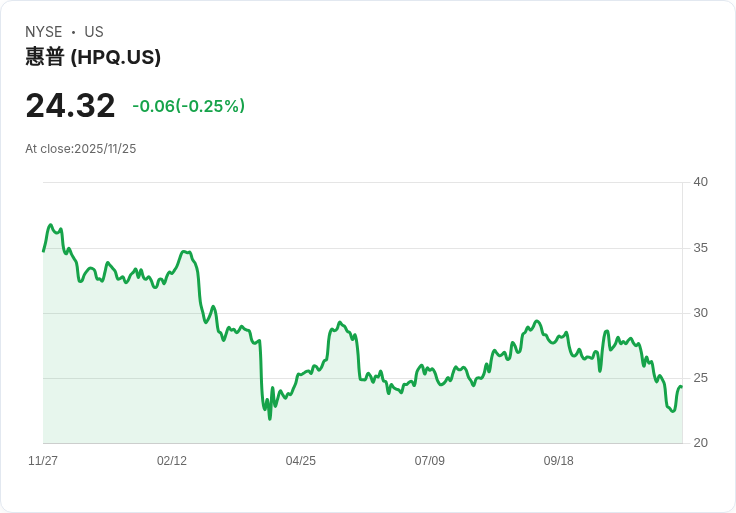The width and height of the screenshot is (736, 513).
Task: Click the HPQ.US stock title
Action: 93,57
